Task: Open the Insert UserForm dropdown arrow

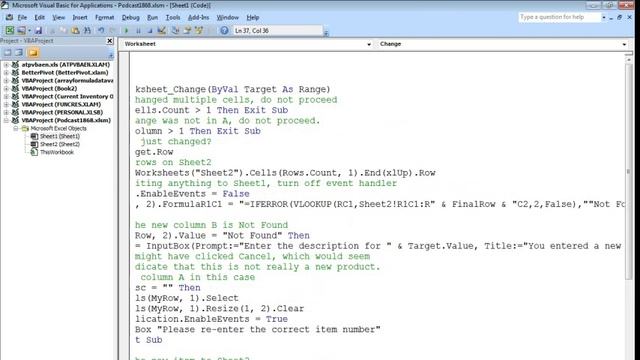Action: [29, 31]
